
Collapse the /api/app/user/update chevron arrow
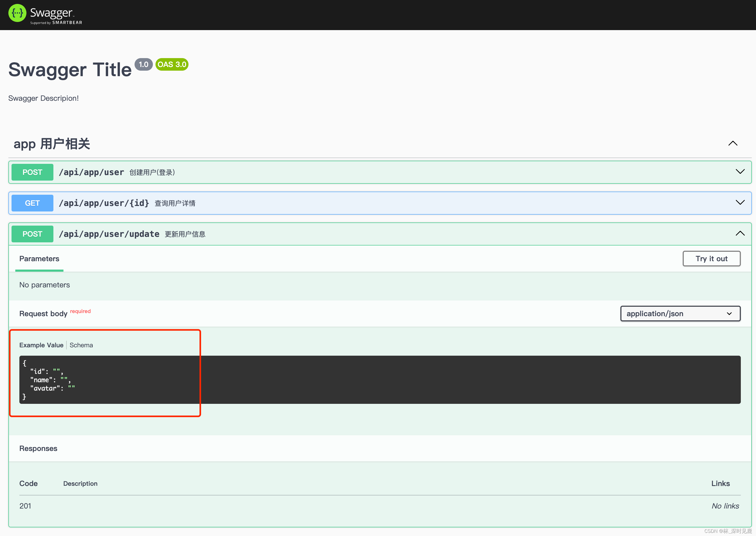coord(740,233)
